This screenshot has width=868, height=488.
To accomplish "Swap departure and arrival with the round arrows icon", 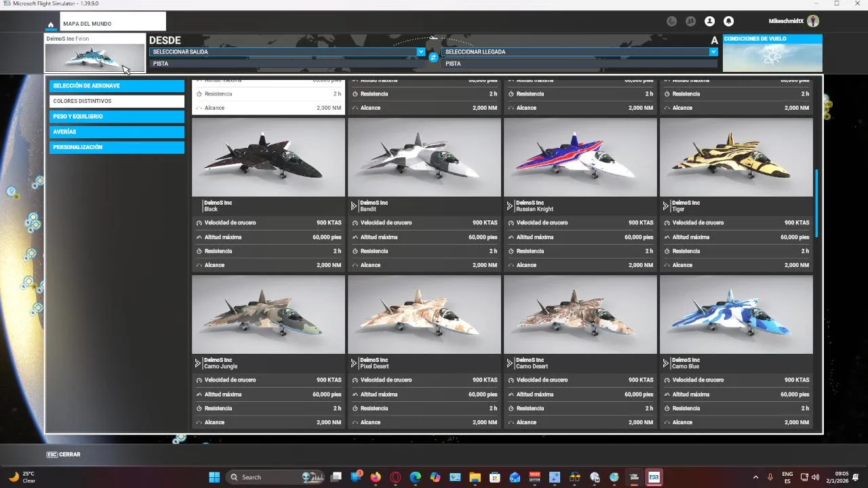I will tap(433, 58).
